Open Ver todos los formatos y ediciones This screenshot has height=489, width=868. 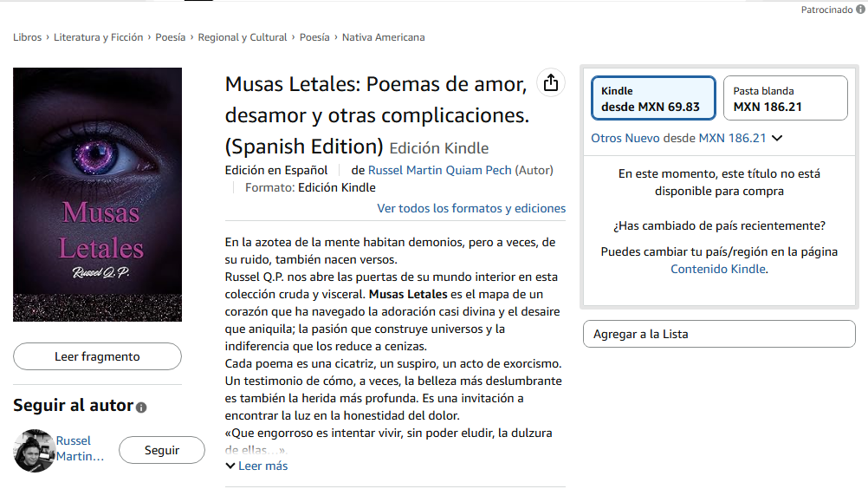tap(471, 208)
